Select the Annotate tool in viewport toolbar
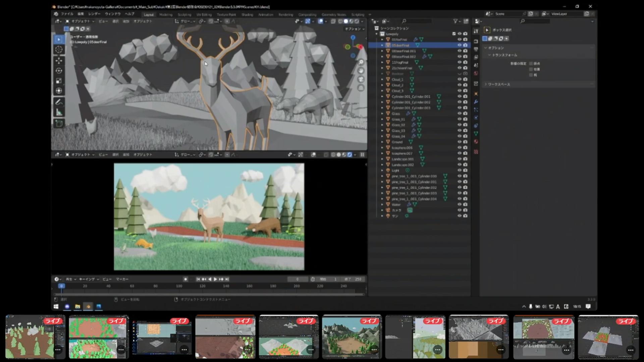The image size is (644, 362). 59,102
